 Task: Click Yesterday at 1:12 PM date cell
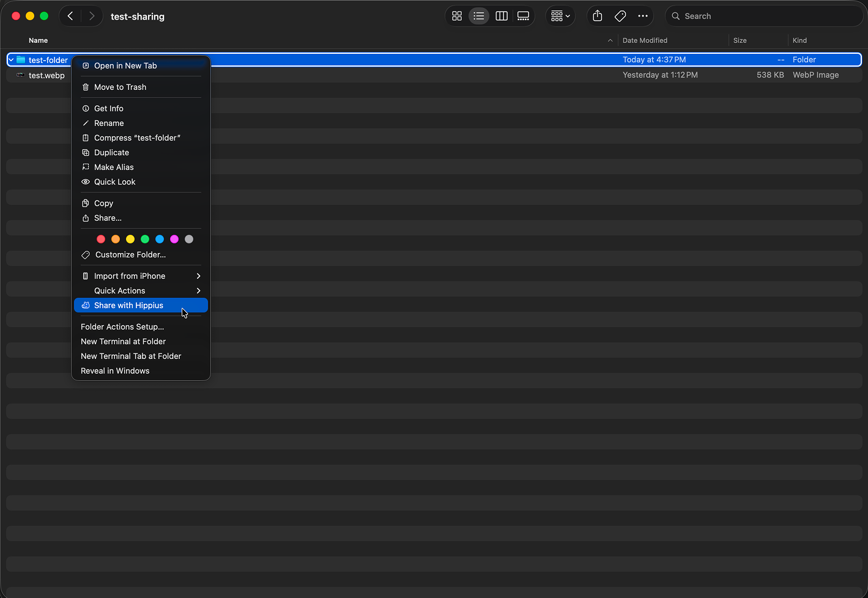(x=660, y=75)
